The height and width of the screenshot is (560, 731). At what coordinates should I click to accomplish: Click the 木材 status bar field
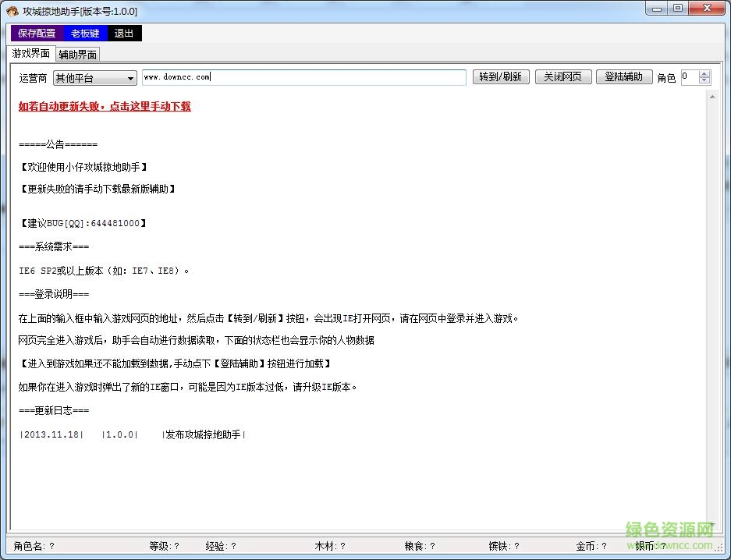(331, 546)
